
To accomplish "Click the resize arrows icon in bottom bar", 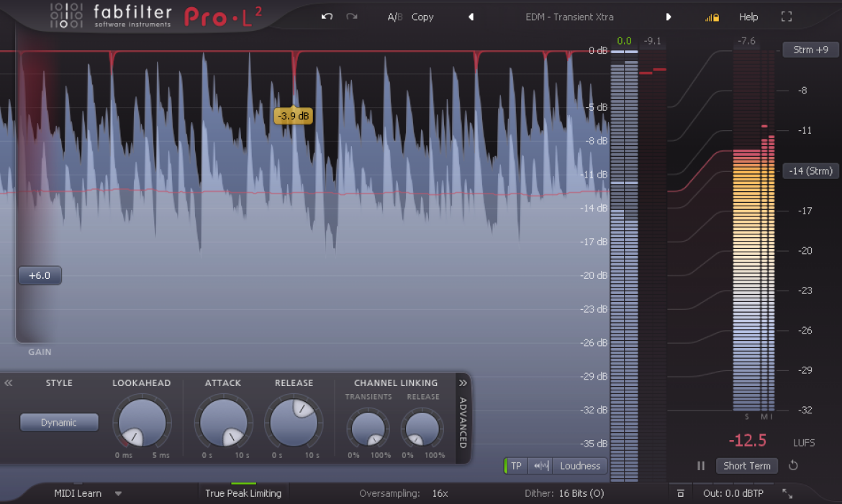I will point(787,493).
